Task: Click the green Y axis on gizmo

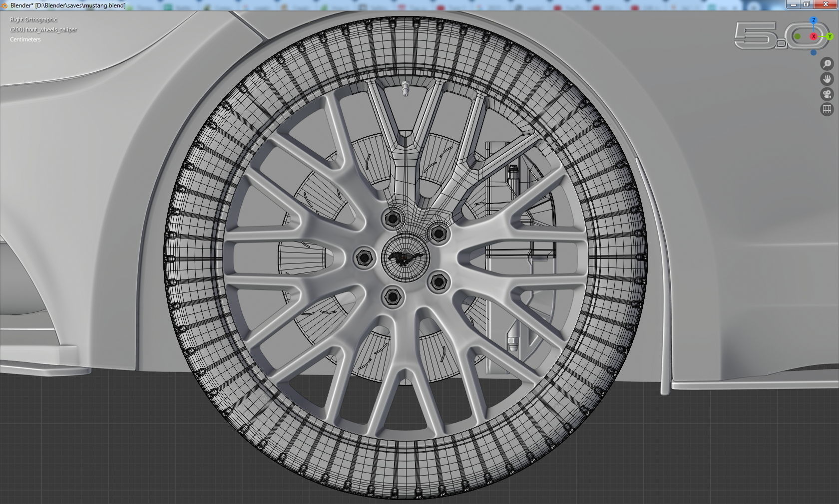Action: click(830, 36)
